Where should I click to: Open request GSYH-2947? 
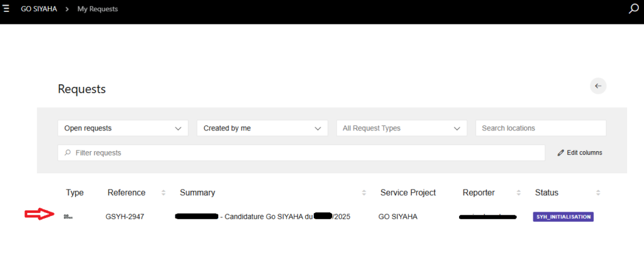coord(125,217)
